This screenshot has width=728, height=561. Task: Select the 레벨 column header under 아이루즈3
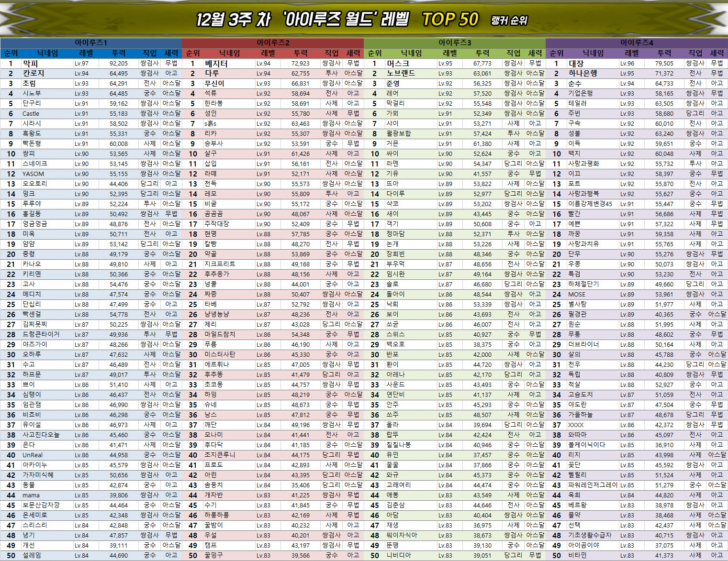click(x=450, y=53)
